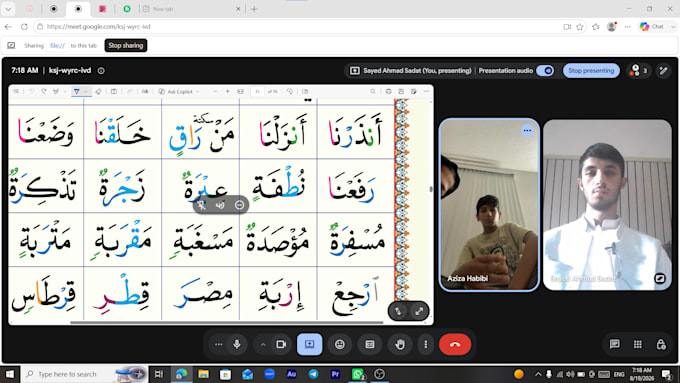Expand audio settings arrow beside camera
This screenshot has height=383, width=680.
pos(263,344)
